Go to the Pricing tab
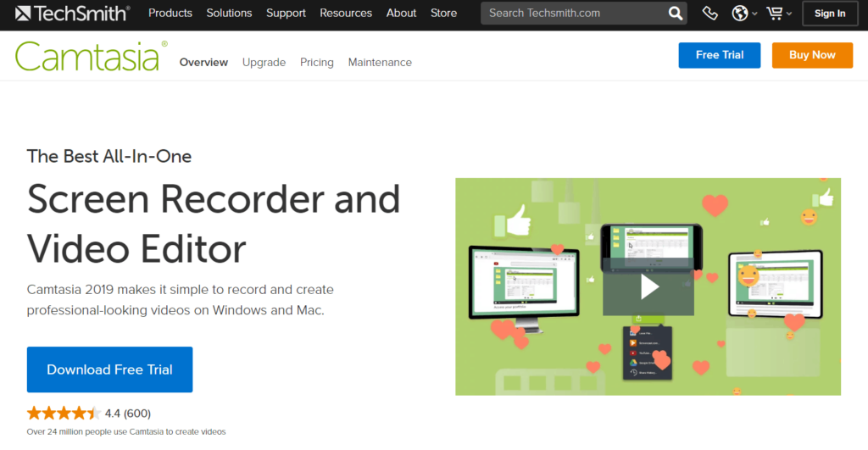 pyautogui.click(x=317, y=62)
